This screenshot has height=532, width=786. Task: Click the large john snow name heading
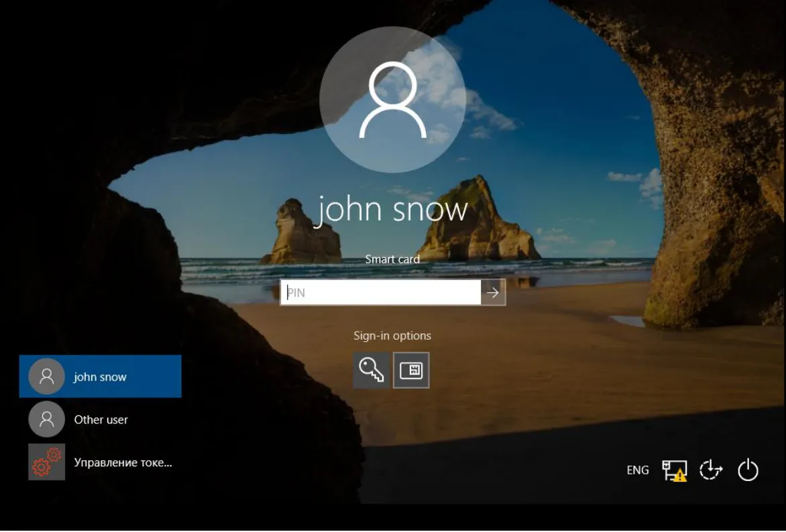click(392, 210)
